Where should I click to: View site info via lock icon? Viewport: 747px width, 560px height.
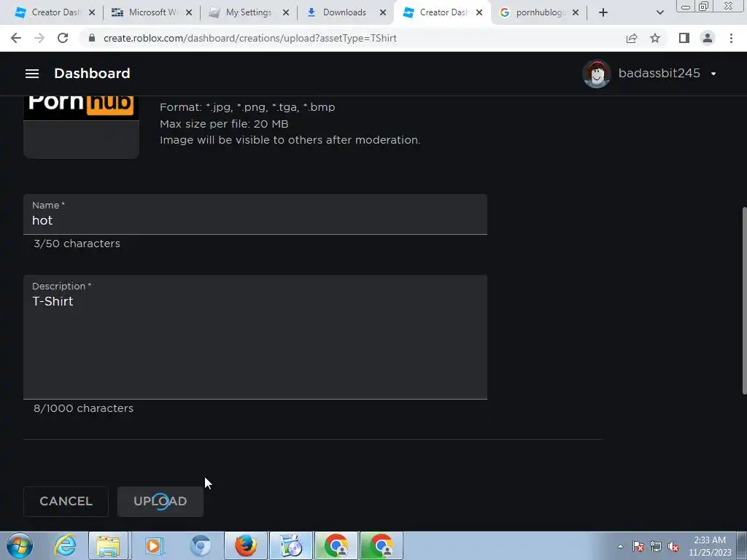coord(92,38)
